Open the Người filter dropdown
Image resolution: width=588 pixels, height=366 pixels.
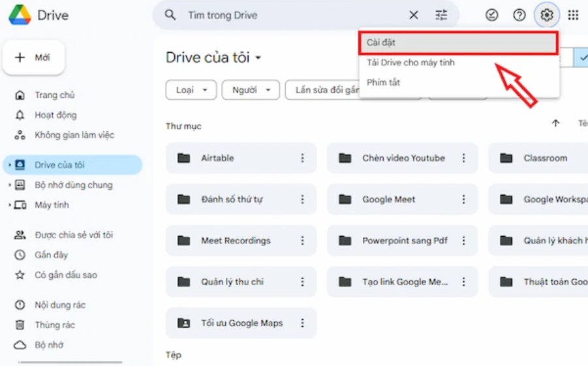[251, 89]
